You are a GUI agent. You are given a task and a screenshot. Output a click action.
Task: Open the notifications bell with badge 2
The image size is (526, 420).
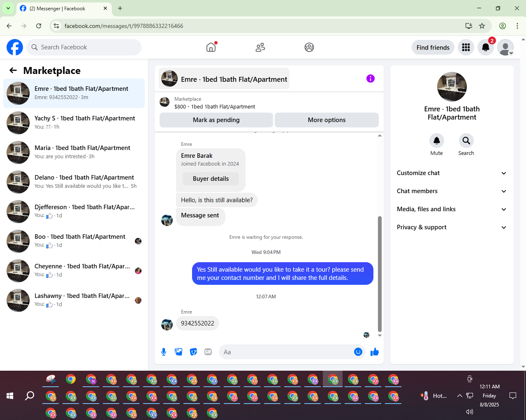(x=486, y=47)
